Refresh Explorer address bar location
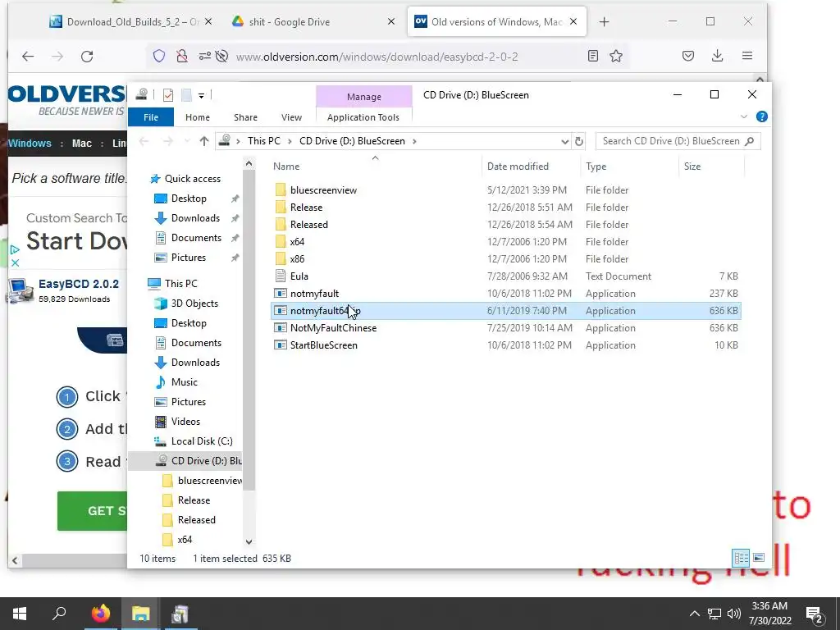The image size is (840, 630). [x=579, y=141]
